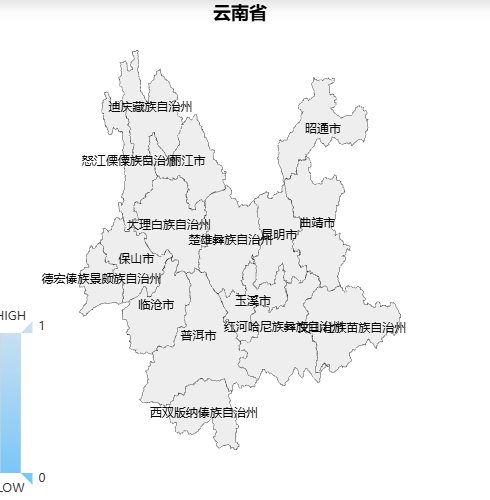
Task: Select 楚雄彝族自治州 on the map
Action: tap(230, 239)
